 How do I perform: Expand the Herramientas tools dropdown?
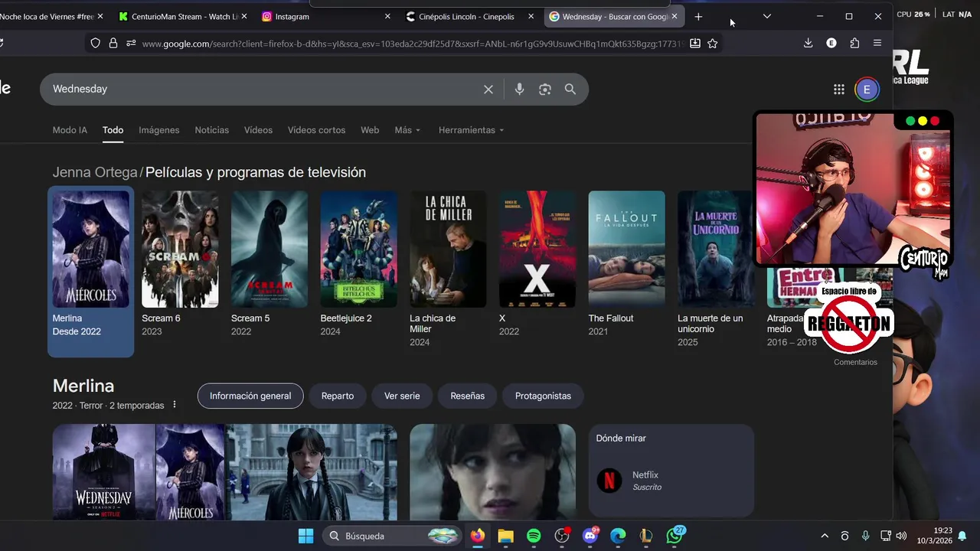(x=471, y=130)
